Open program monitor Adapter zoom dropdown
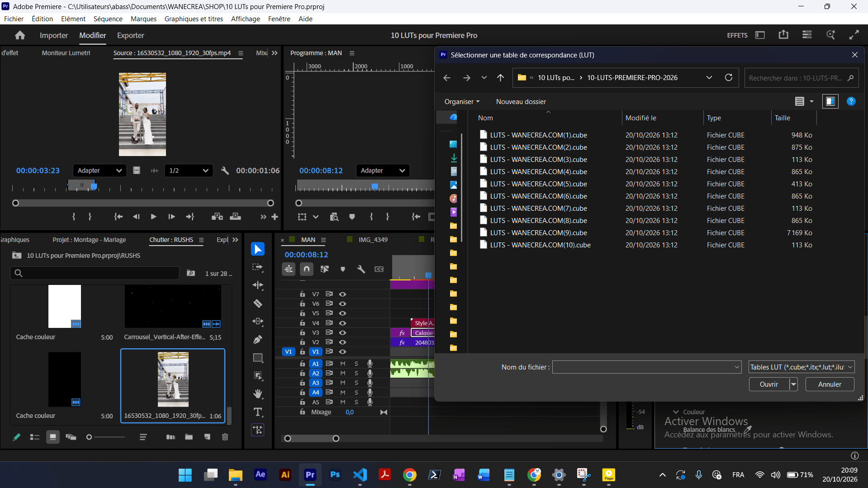868x488 pixels. (x=383, y=171)
